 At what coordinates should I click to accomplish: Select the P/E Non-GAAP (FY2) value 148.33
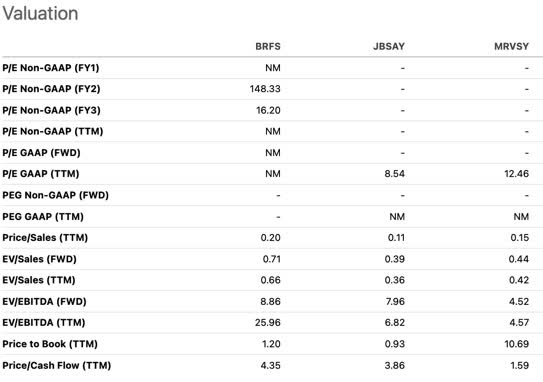(x=265, y=89)
